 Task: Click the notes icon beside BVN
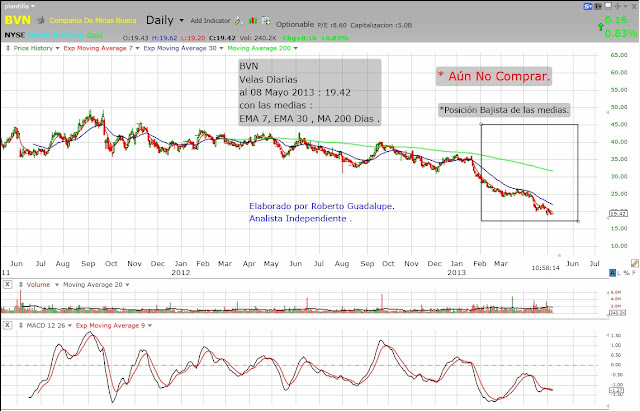(40, 20)
